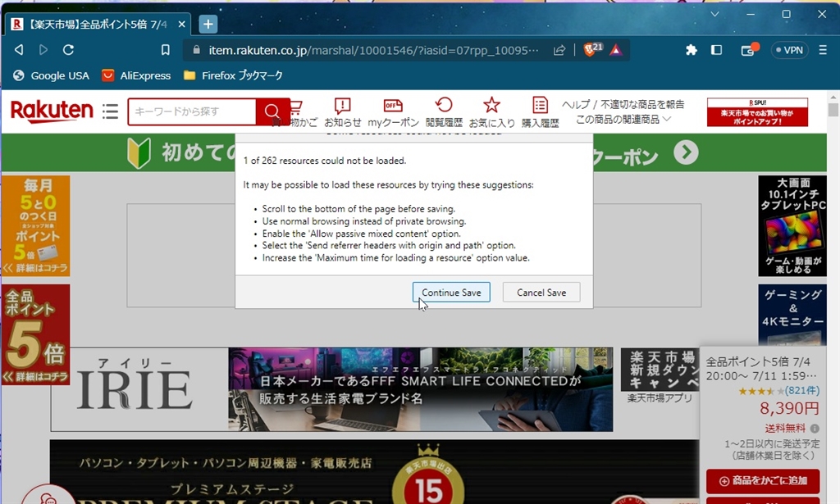This screenshot has height=504, width=840.
Task: Click the red search magnifier button
Action: coord(272,111)
